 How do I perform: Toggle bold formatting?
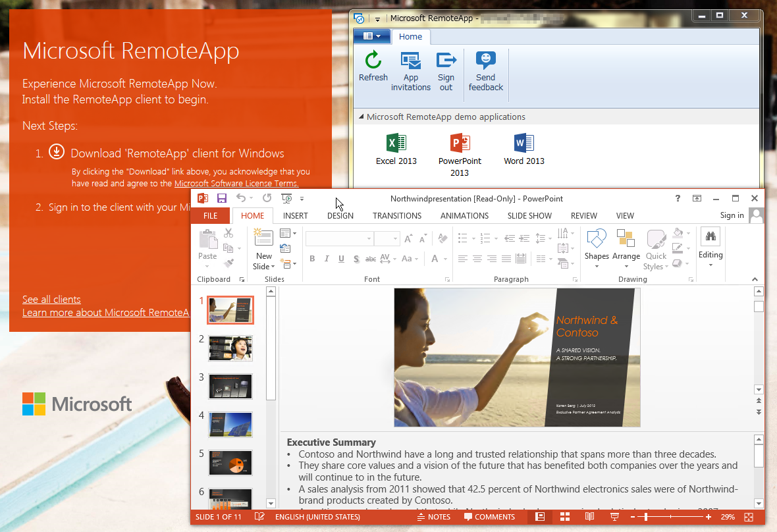click(x=312, y=259)
